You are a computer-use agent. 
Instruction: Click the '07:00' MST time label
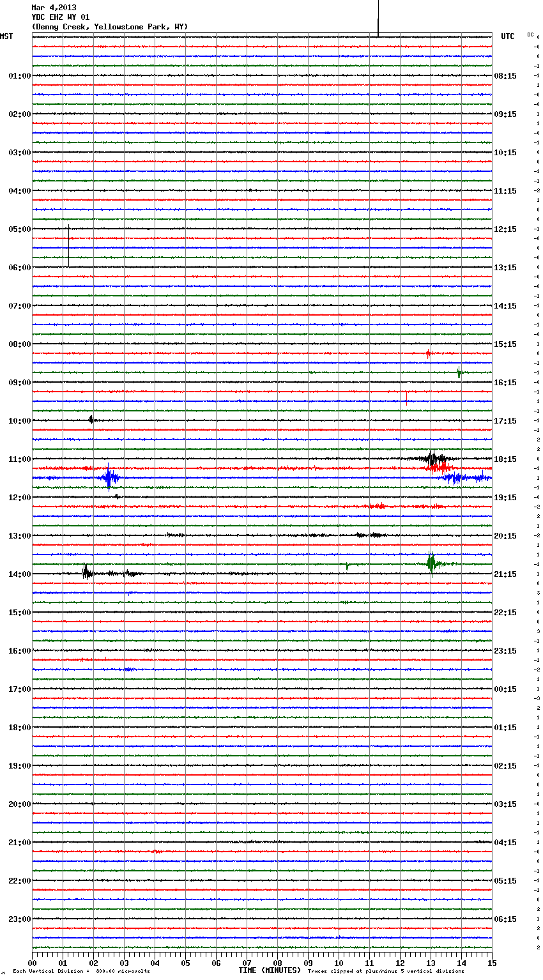tap(20, 306)
